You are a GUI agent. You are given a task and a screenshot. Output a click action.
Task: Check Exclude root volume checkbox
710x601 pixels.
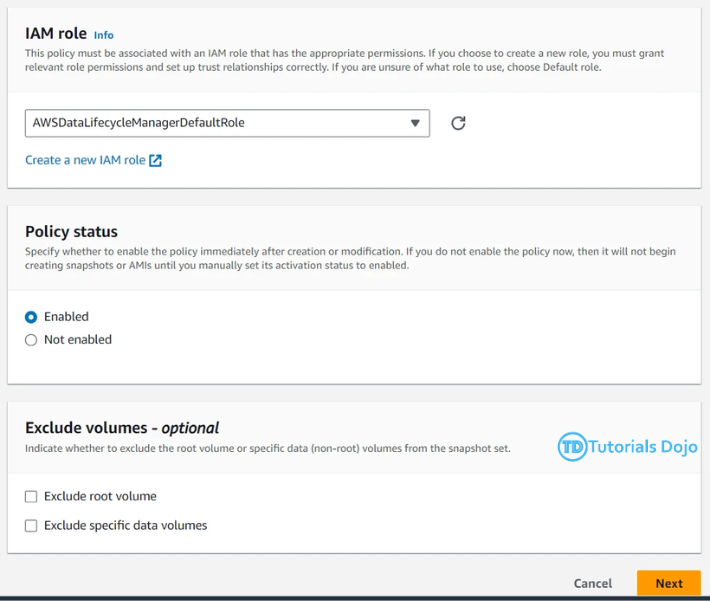31,497
